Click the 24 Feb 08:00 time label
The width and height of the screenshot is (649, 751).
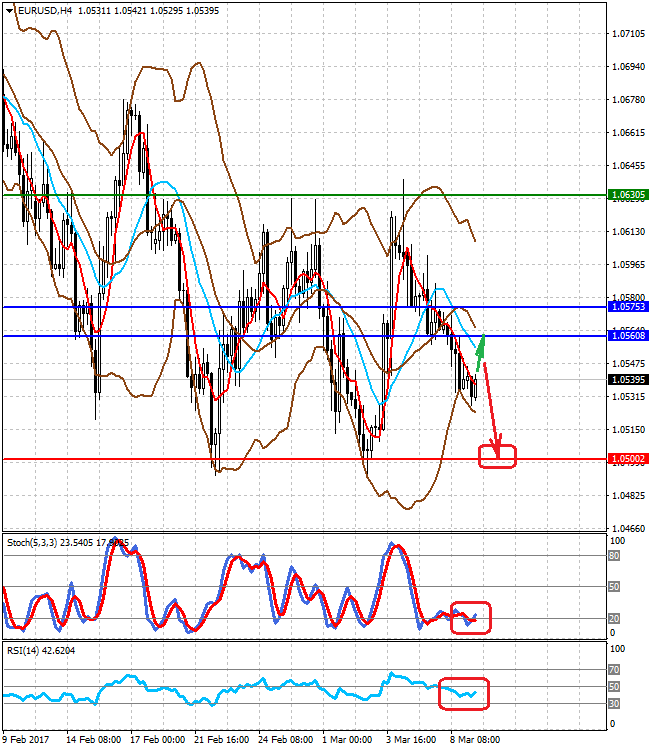tap(286, 740)
